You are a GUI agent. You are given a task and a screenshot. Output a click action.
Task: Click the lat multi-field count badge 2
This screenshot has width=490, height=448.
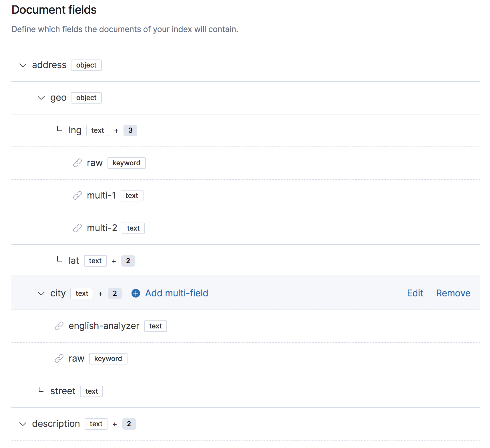[128, 261]
